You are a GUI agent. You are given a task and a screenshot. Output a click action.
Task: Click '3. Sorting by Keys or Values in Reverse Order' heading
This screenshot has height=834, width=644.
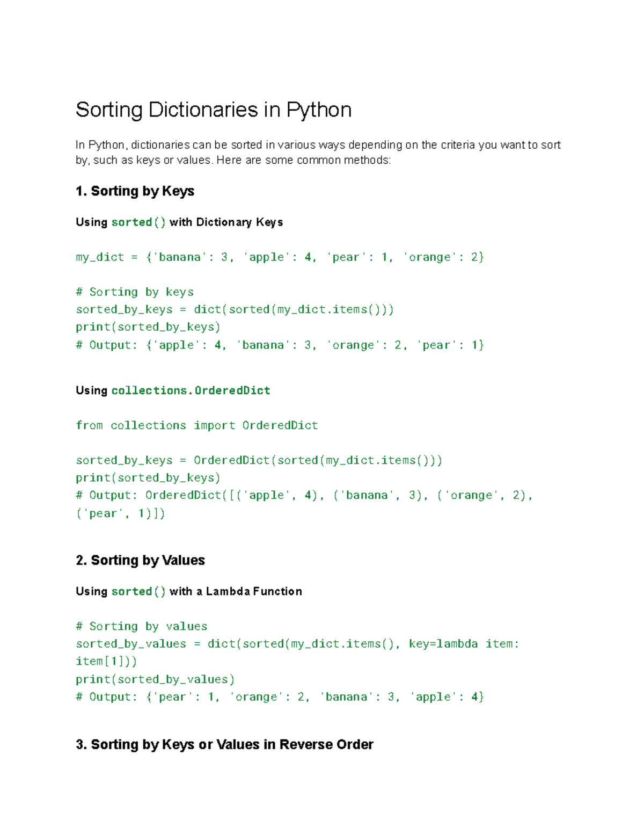(x=224, y=745)
